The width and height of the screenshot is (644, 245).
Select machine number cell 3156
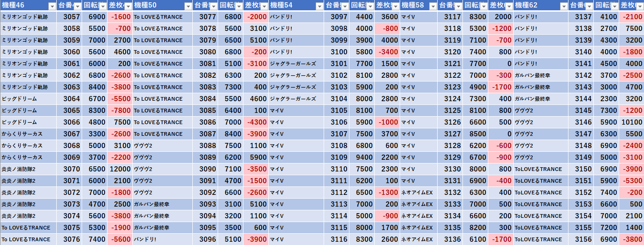click(x=581, y=239)
